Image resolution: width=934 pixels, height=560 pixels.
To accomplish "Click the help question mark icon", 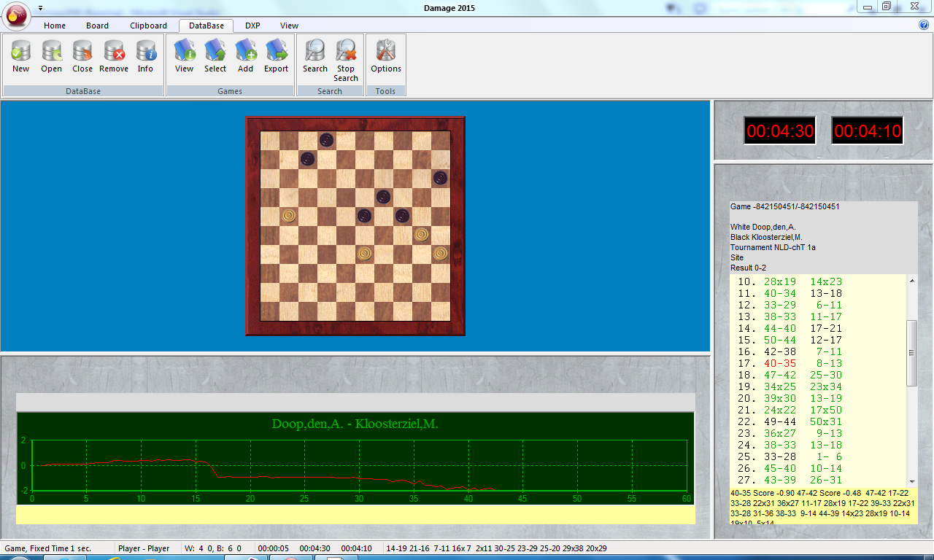I will click(924, 25).
